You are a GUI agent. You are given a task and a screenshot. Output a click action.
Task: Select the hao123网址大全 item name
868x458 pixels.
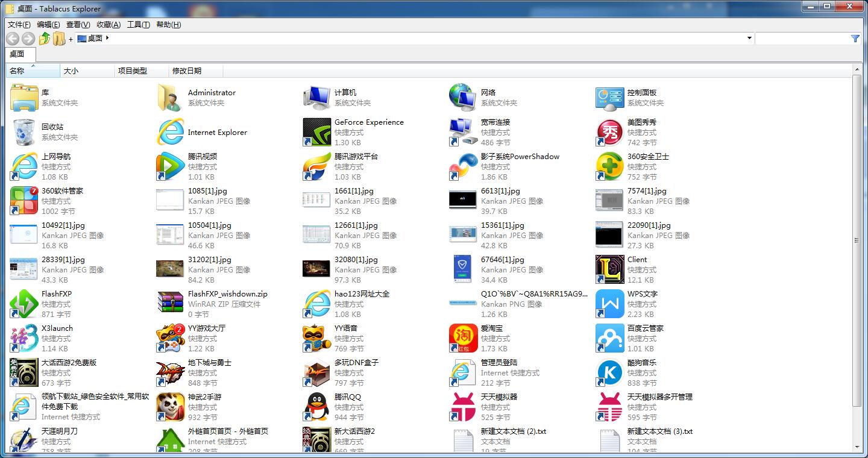coord(362,294)
